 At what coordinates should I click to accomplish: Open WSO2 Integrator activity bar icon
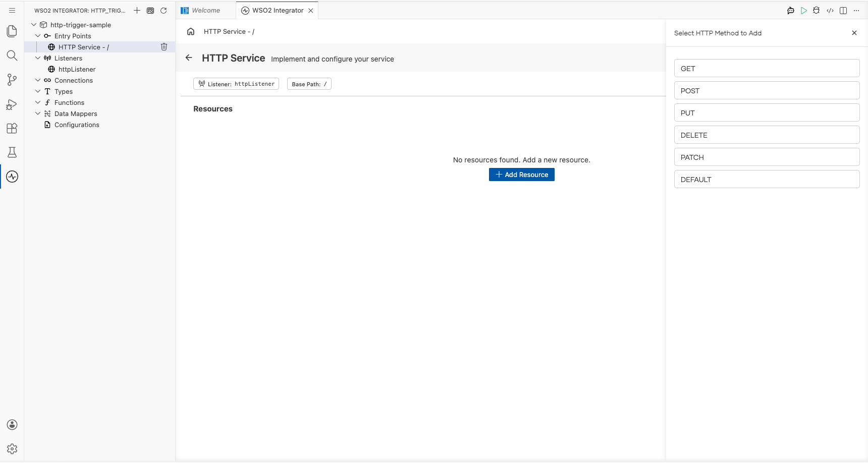(x=12, y=177)
